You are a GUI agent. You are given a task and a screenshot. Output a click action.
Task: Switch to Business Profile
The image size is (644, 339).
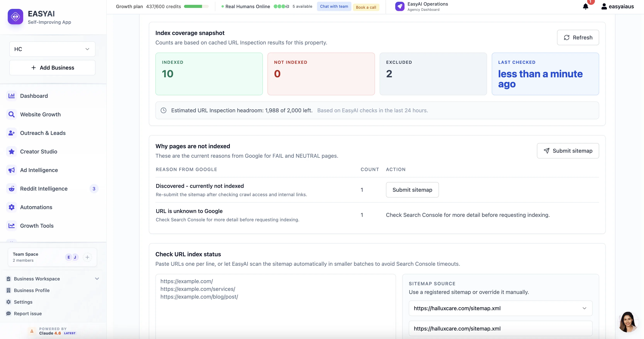(x=32, y=290)
